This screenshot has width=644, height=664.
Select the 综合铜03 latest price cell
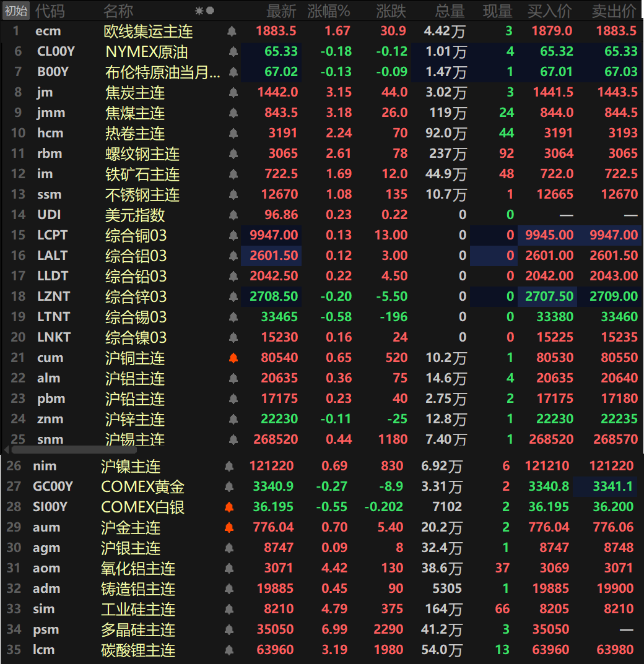pos(274,235)
